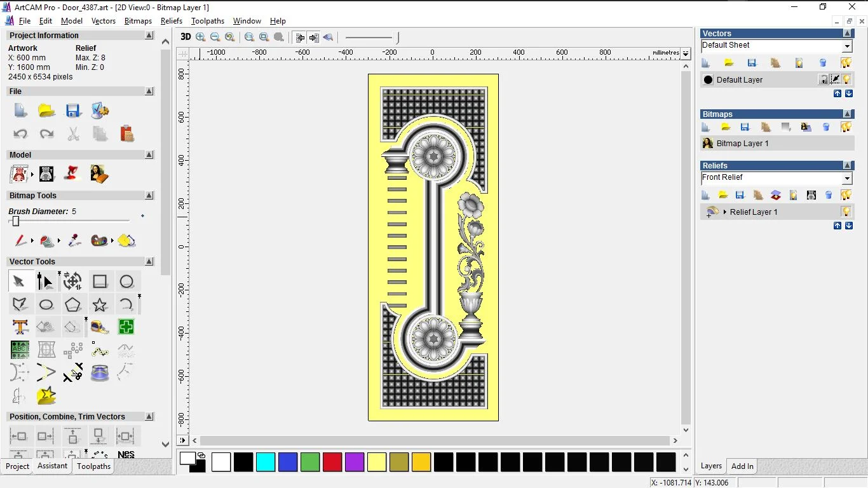The image size is (868, 488).
Task: Click the Save file icon
Action: [73, 111]
